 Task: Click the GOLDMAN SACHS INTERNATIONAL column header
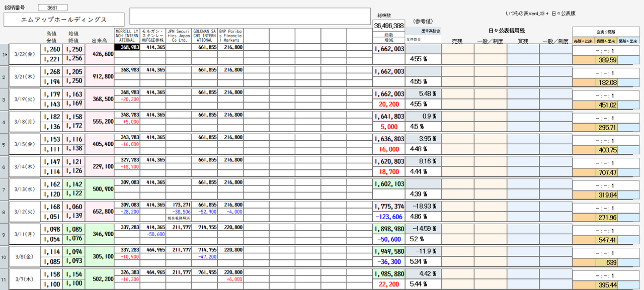[x=205, y=35]
